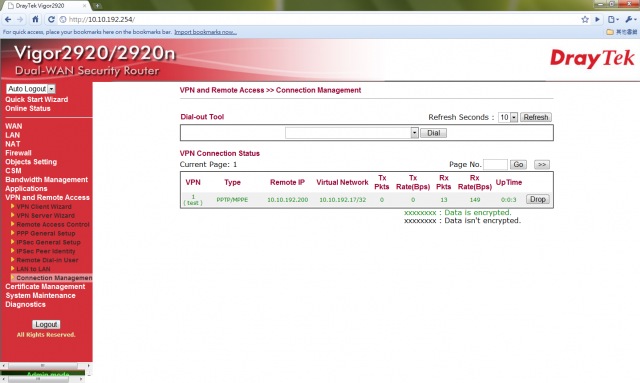Open IPSec Peer Identity
The image size is (640, 383).
pos(46,251)
